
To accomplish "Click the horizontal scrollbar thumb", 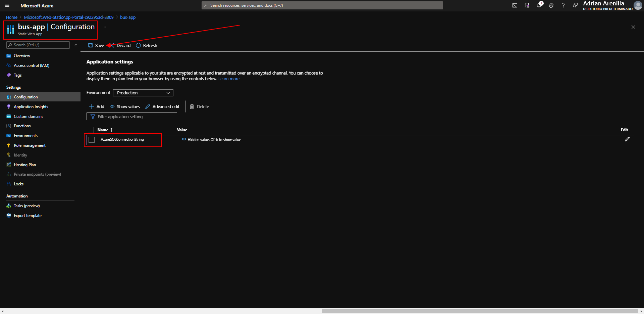I will [x=480, y=311].
